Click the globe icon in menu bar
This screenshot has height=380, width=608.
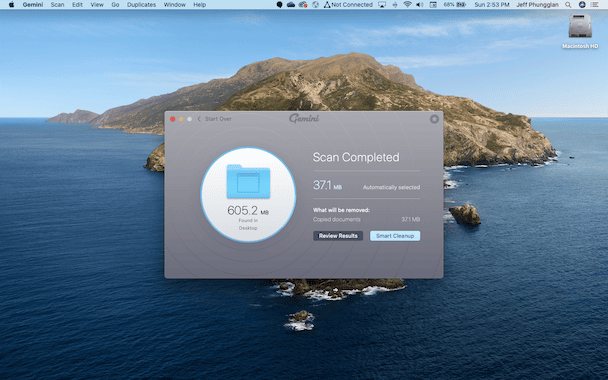tap(316, 5)
